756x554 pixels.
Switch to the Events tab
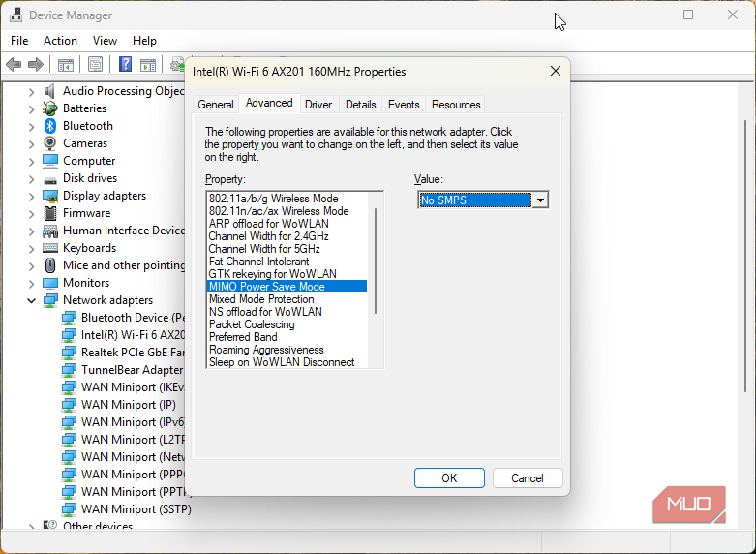[404, 105]
